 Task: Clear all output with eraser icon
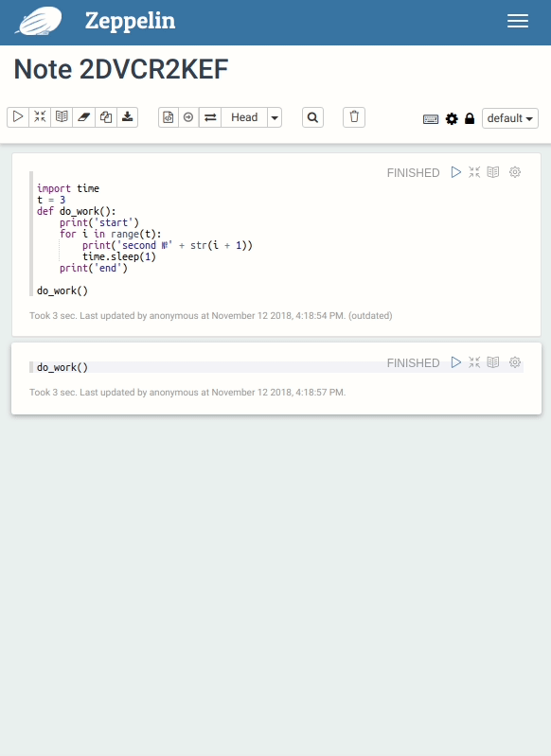pos(83,117)
